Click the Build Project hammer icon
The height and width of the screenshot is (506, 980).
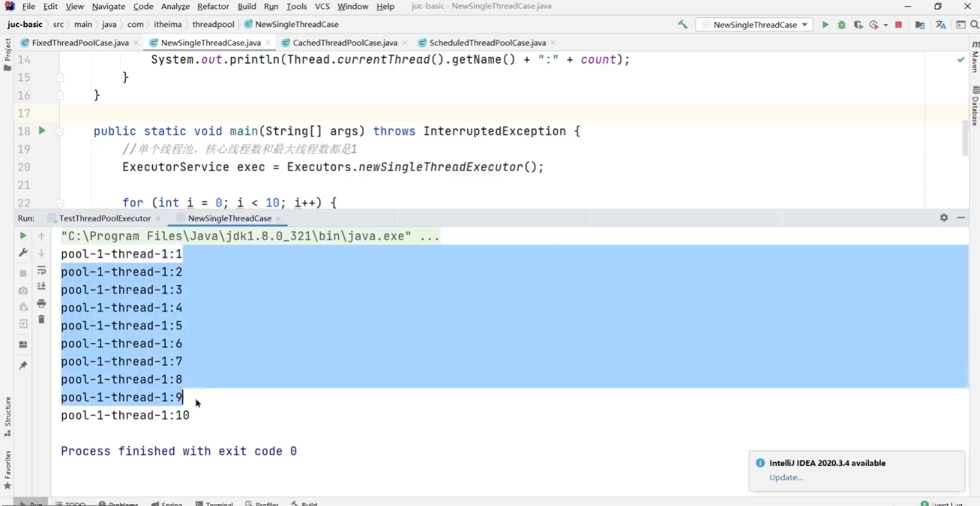click(682, 25)
